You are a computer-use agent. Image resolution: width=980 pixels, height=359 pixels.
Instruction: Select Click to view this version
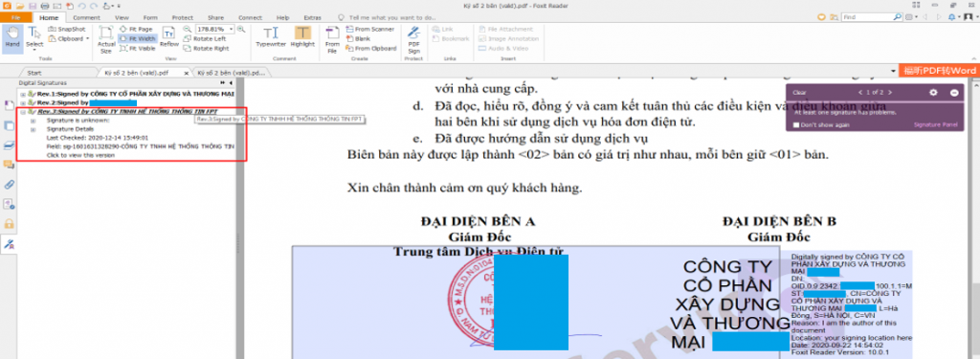pos(80,155)
